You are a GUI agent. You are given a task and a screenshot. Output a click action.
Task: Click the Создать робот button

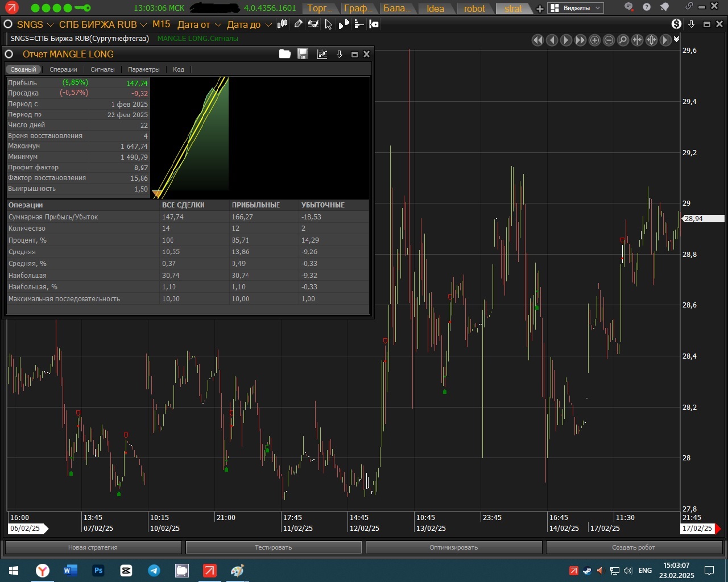633,547
